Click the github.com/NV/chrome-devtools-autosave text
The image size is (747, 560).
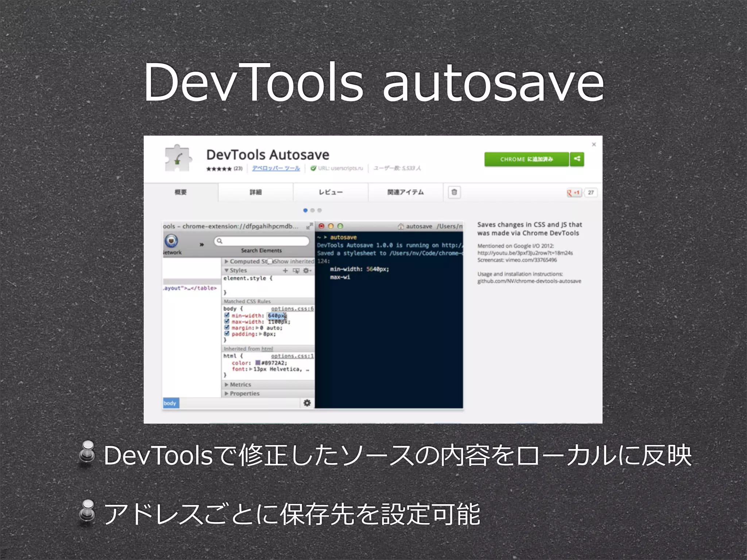pyautogui.click(x=529, y=281)
